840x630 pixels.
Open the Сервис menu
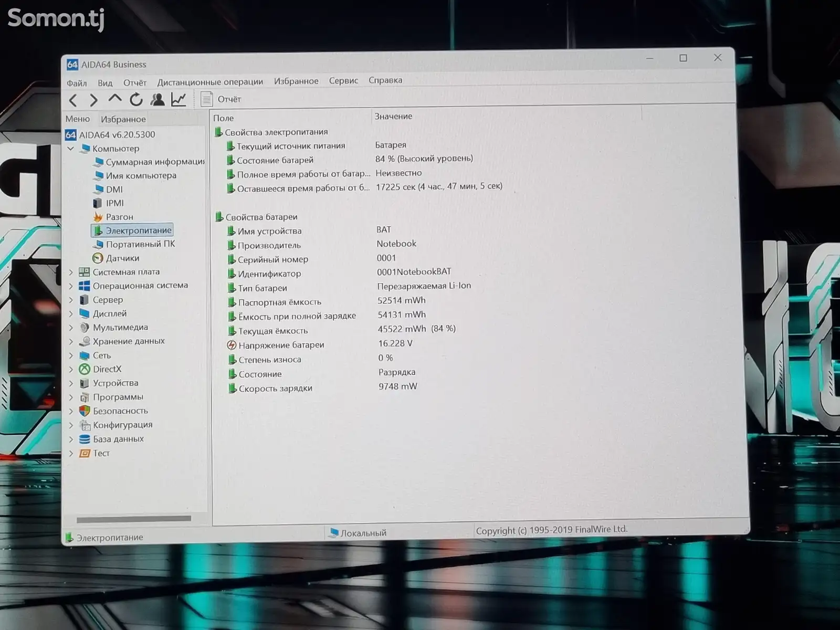coord(343,80)
